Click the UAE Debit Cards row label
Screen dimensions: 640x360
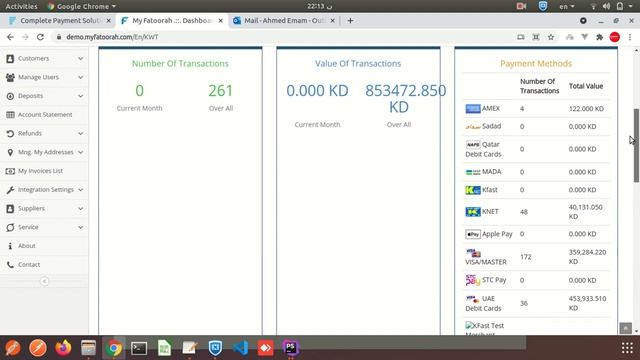483,303
